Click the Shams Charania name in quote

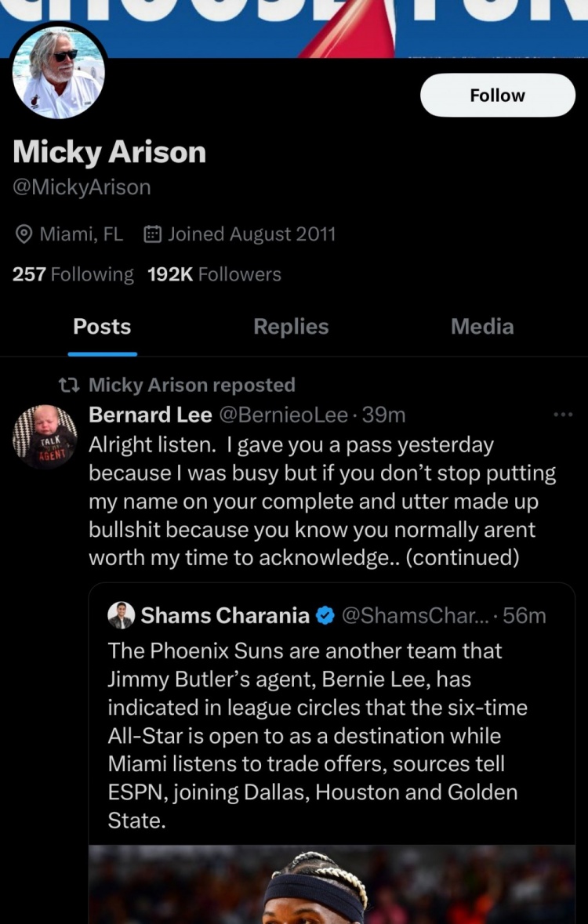pyautogui.click(x=225, y=616)
